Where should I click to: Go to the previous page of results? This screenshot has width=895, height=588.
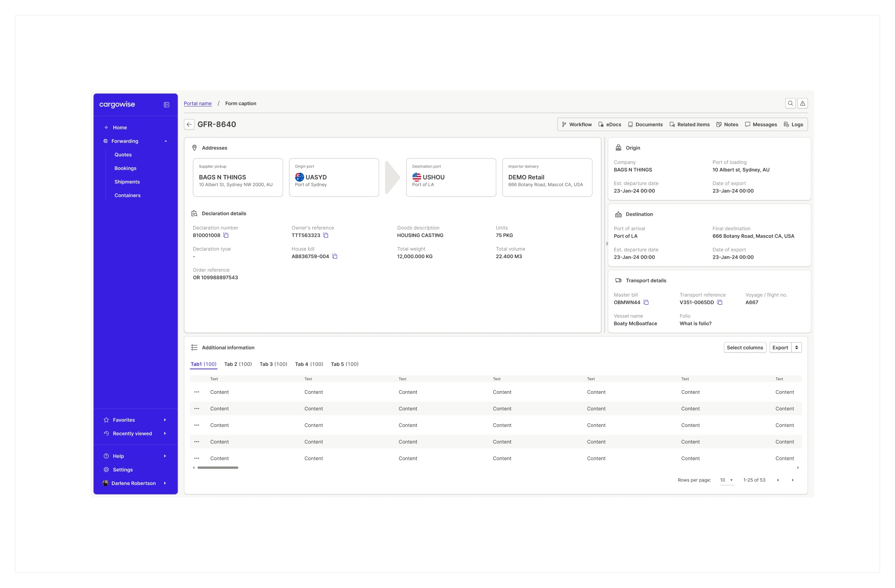[778, 480]
